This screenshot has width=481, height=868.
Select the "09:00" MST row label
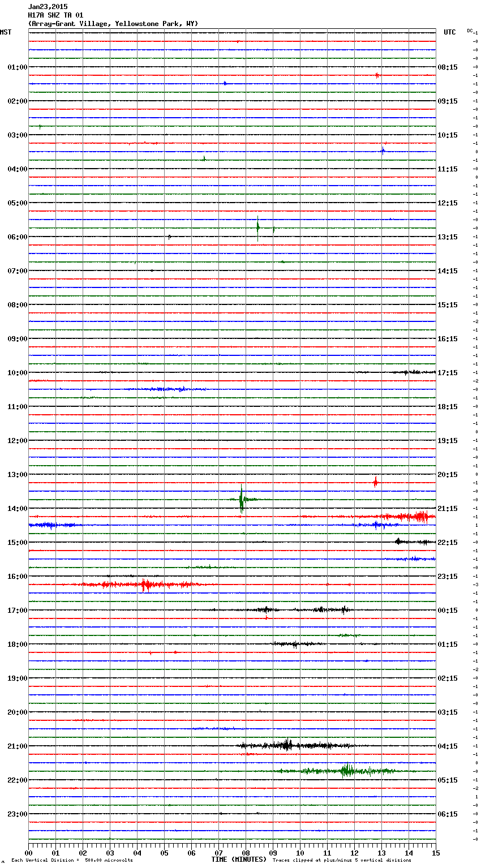(18, 339)
